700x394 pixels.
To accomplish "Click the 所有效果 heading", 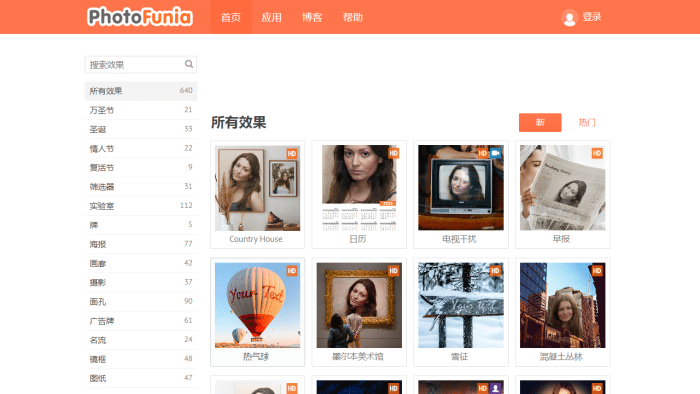I will click(238, 122).
